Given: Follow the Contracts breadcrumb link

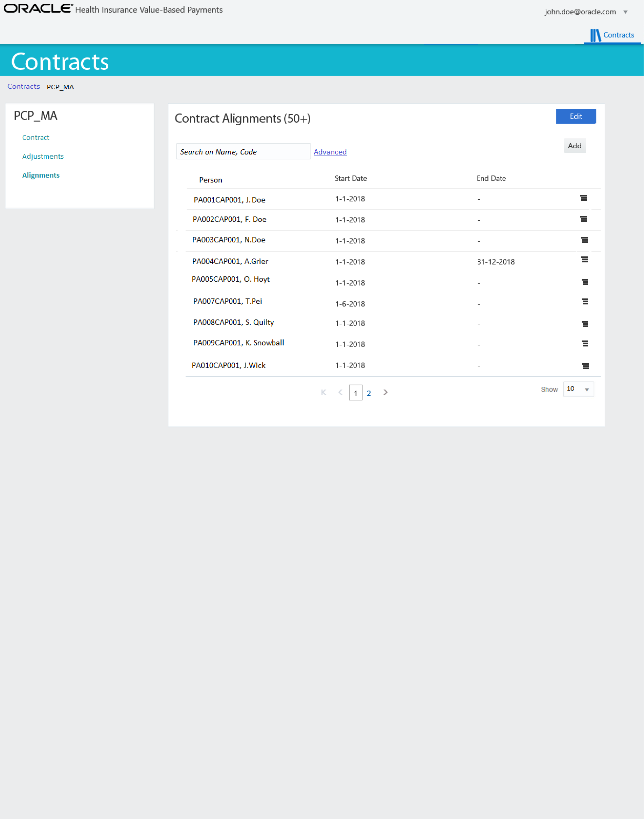Looking at the screenshot, I should 23,87.
